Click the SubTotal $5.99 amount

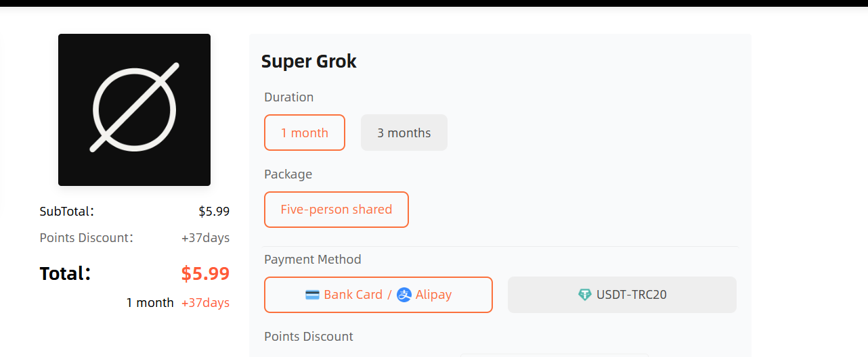[214, 212]
